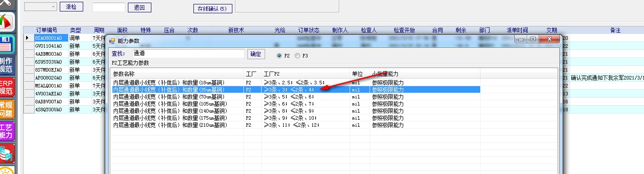Select the P3 radio button
Viewport: 644px width, 174px height.
(297, 56)
